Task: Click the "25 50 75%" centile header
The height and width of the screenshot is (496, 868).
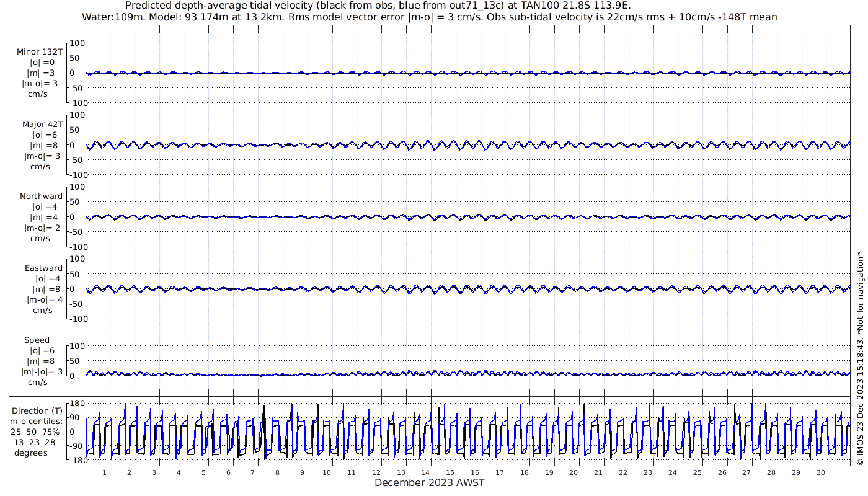Action: (x=37, y=432)
